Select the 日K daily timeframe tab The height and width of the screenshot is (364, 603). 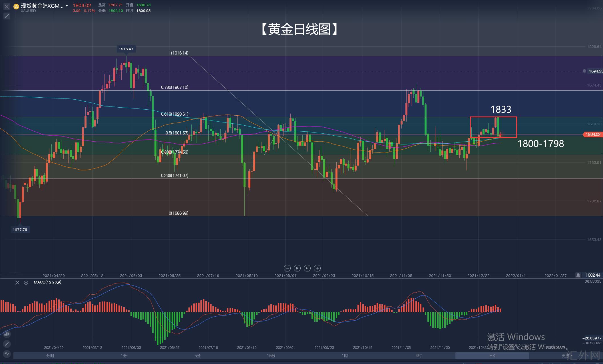492,356
